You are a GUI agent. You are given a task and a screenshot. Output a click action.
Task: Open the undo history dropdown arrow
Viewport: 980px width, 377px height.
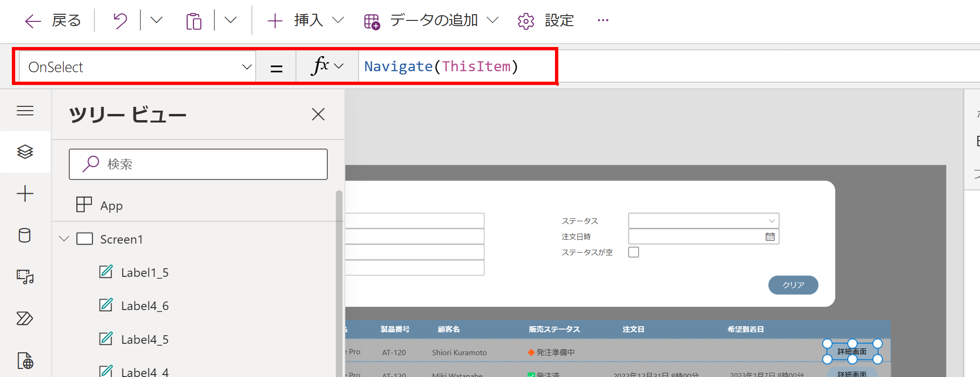[157, 20]
